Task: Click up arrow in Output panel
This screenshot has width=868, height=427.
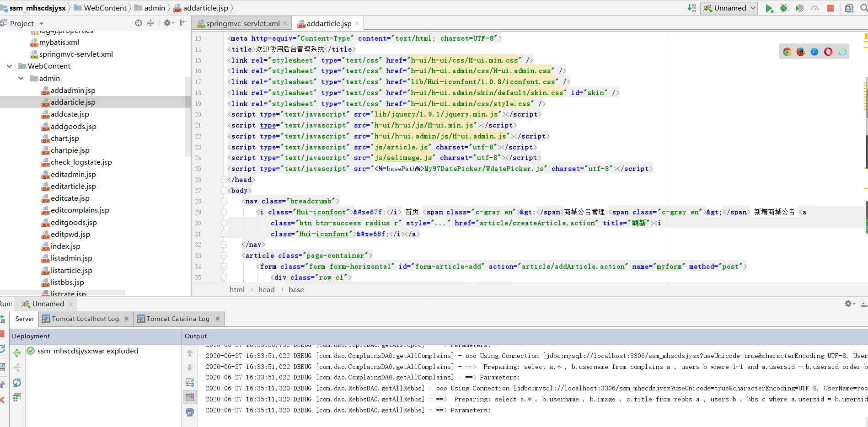Action: (190, 353)
